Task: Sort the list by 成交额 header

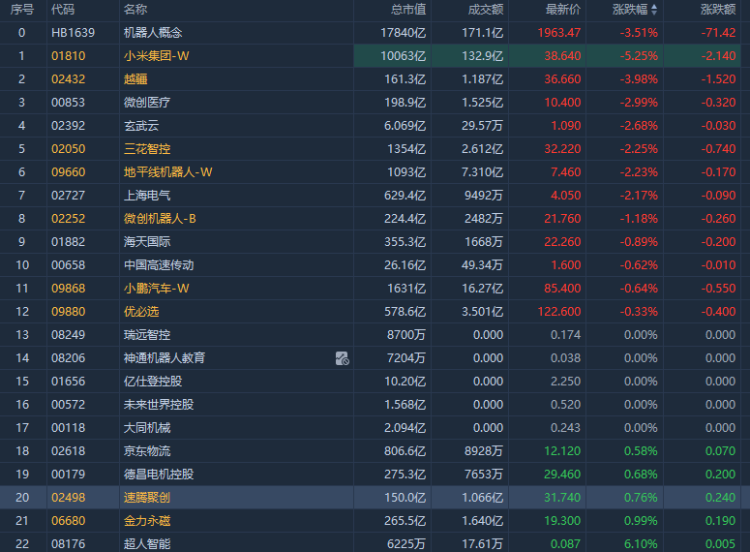Action: pos(485,10)
